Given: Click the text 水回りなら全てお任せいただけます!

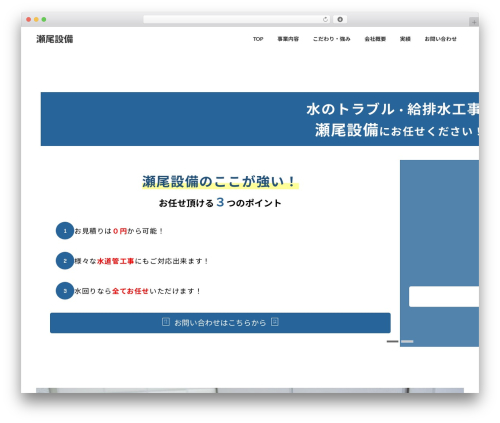Looking at the screenshot, I should pos(137,291).
